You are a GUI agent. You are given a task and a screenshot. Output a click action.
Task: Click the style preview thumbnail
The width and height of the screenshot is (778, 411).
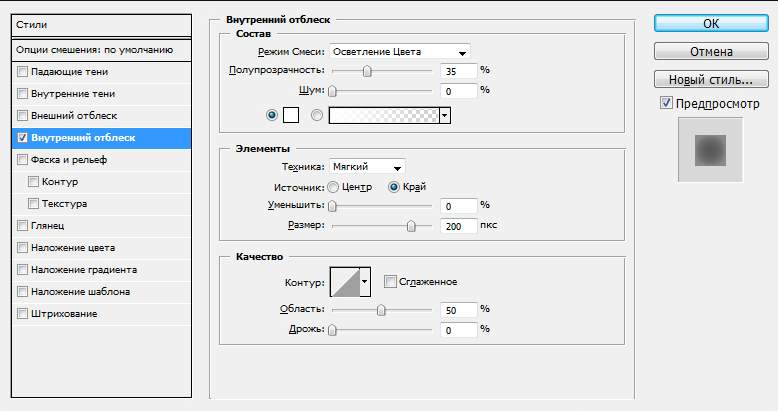(x=710, y=150)
